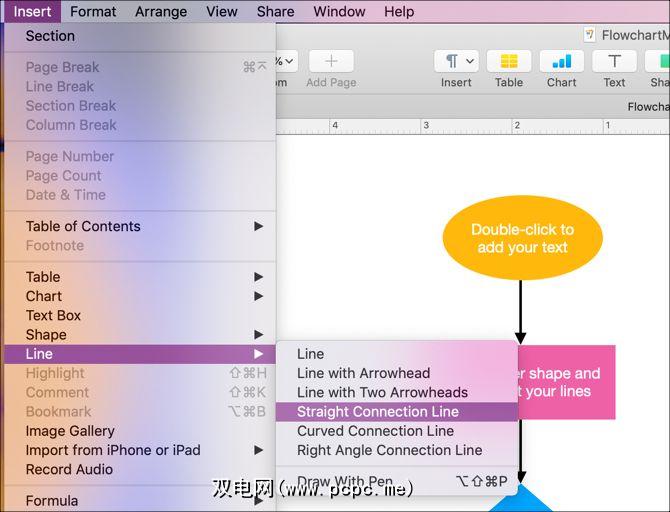Viewport: 670px width, 512px height.
Task: Click the Chart toolbar icon
Action: point(561,61)
